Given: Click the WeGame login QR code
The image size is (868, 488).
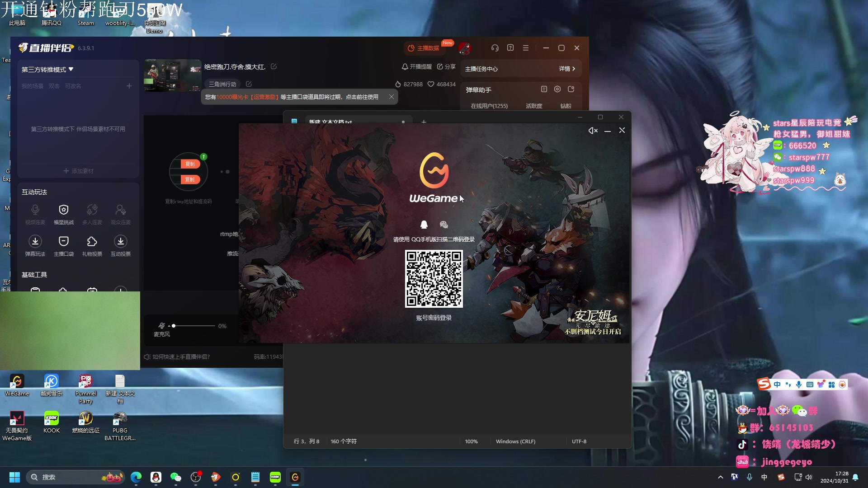Looking at the screenshot, I should (434, 279).
